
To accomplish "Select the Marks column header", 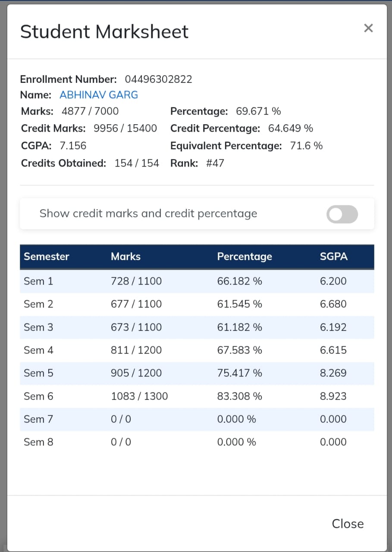I will click(x=125, y=257).
